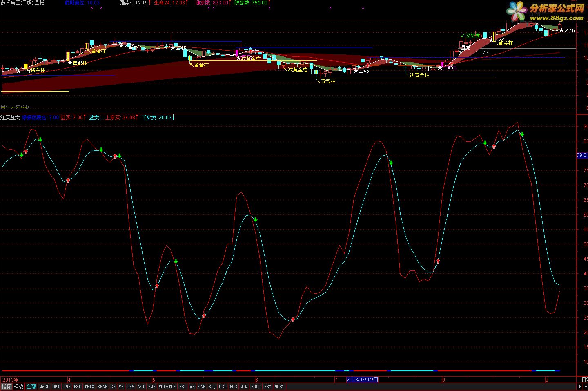Switch to the ASI indicator
Screen dimensions: 588x391
click(141, 387)
